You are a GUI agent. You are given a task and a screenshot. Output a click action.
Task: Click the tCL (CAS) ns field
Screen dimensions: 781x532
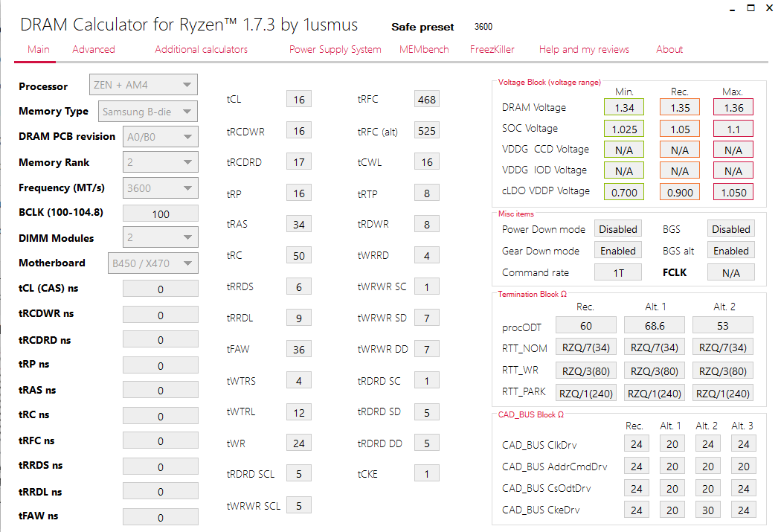(x=161, y=289)
